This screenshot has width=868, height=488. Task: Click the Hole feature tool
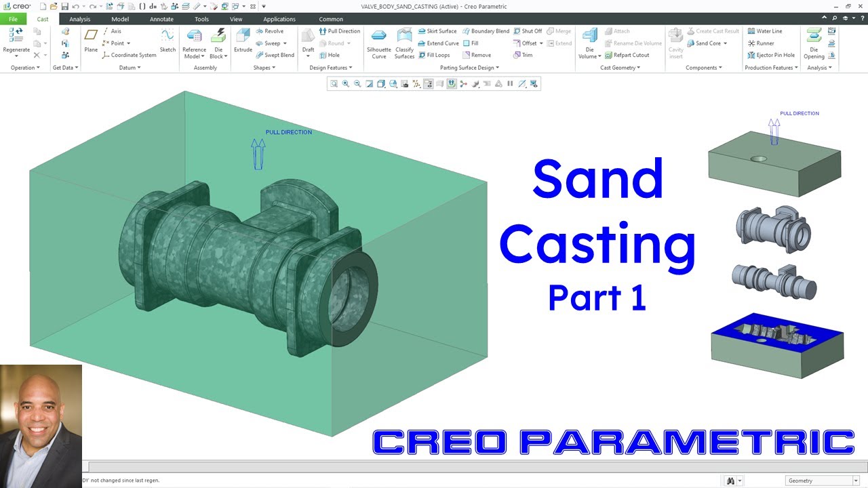(329, 55)
